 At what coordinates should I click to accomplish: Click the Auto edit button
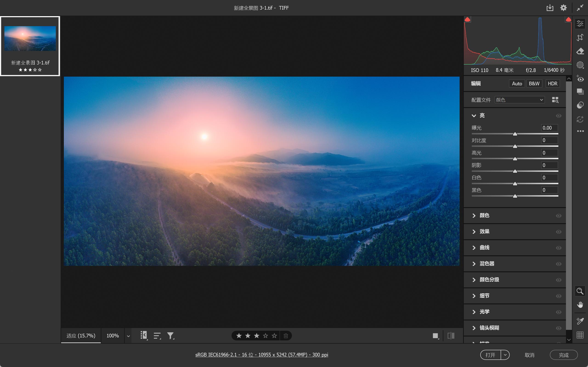[517, 83]
